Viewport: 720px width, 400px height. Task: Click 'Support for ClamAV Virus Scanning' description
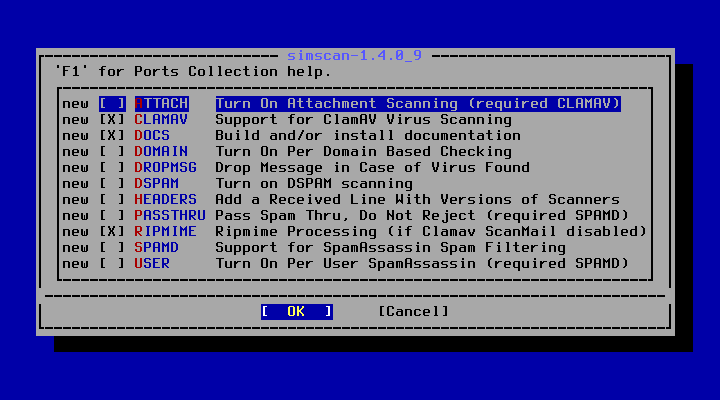pos(364,120)
